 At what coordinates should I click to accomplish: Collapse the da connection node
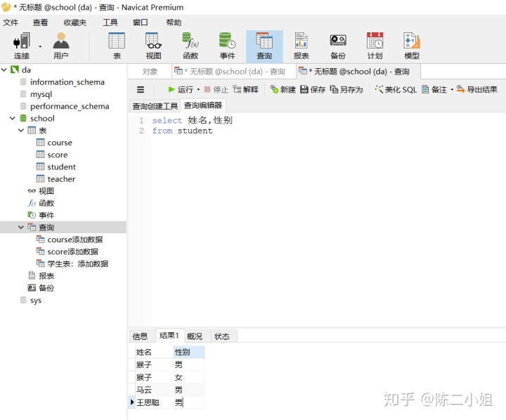[4, 70]
